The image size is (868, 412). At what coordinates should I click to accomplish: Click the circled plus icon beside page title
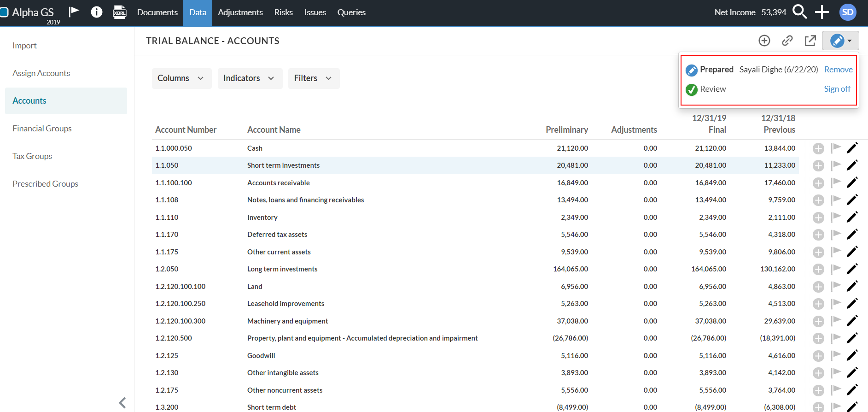[764, 41]
